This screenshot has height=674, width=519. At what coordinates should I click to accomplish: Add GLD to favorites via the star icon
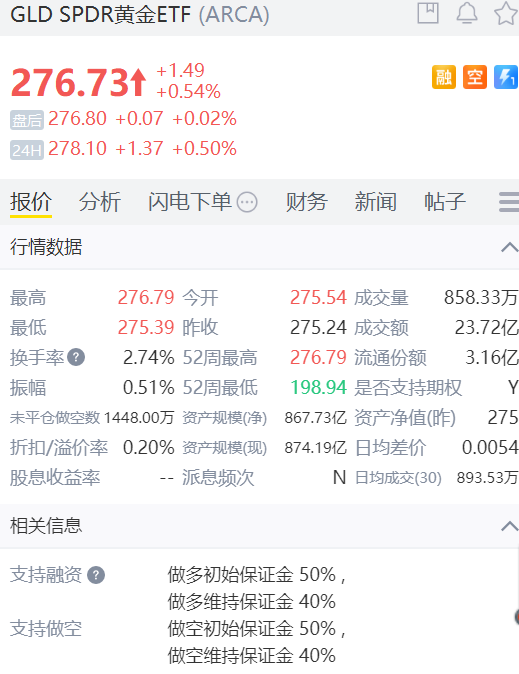[x=506, y=13]
